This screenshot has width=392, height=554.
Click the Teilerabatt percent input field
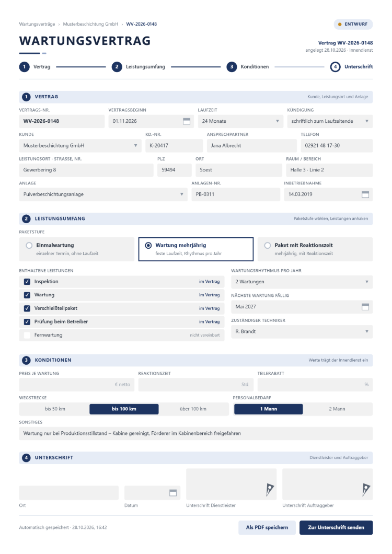tap(315, 385)
